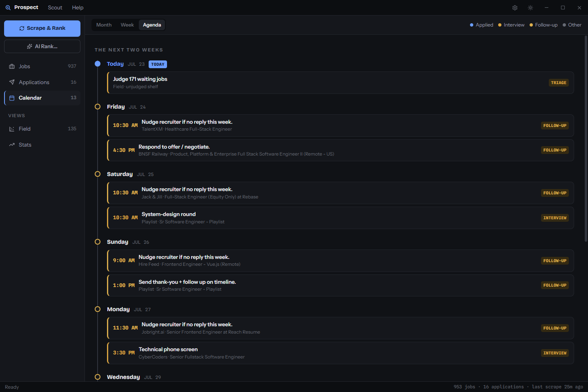Select the Agenda view tab

(152, 25)
